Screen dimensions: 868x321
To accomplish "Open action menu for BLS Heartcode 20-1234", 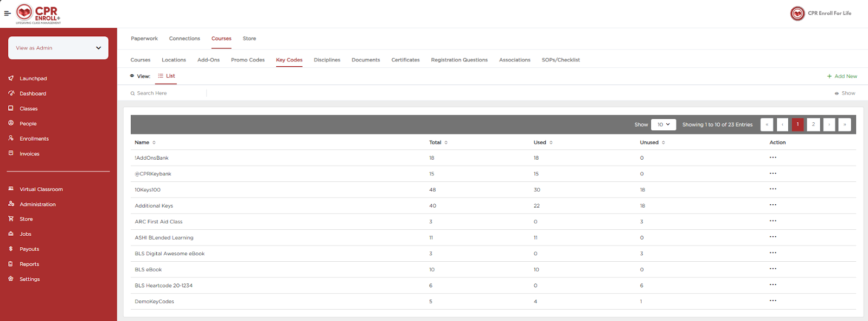I will (773, 285).
